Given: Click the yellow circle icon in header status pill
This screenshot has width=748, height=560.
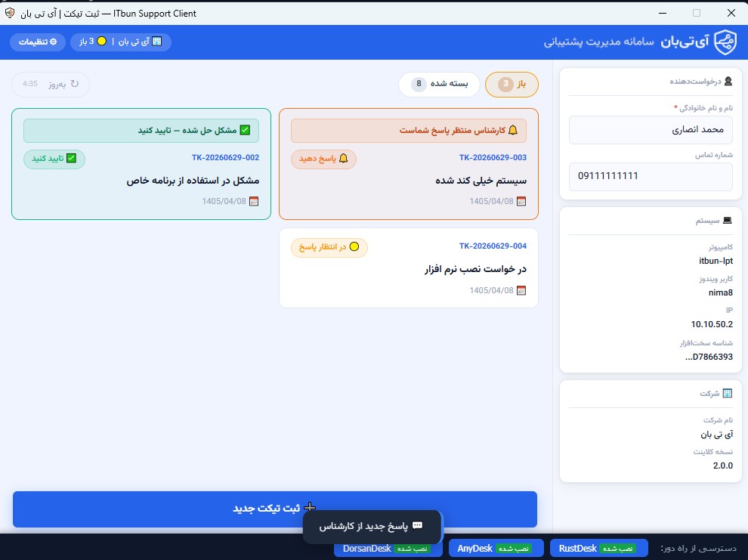Looking at the screenshot, I should tap(101, 42).
